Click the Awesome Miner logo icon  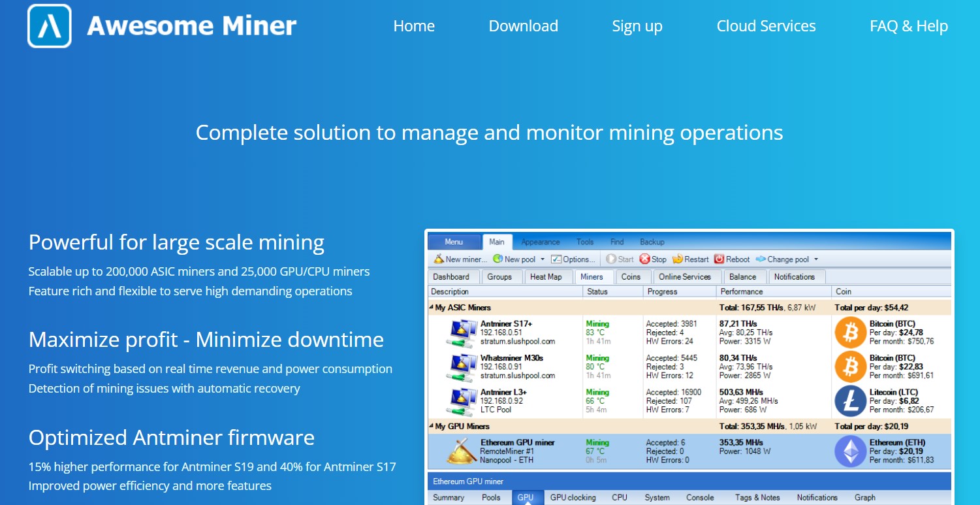[50, 26]
